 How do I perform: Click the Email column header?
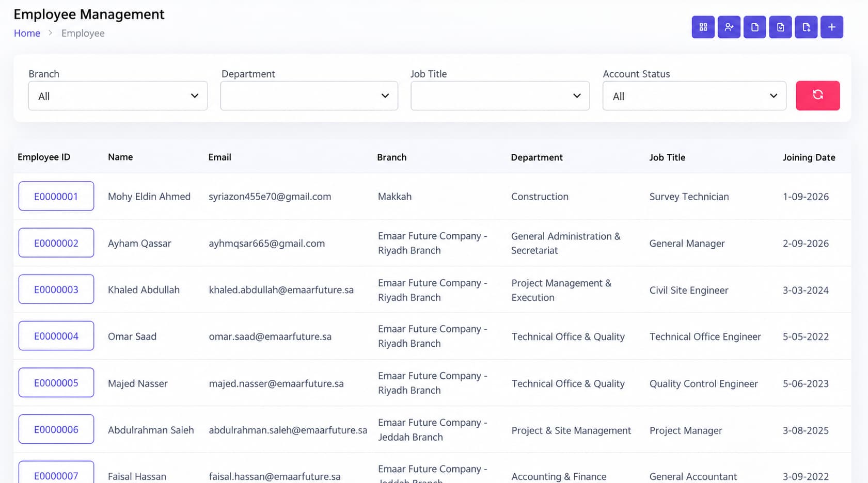tap(219, 157)
